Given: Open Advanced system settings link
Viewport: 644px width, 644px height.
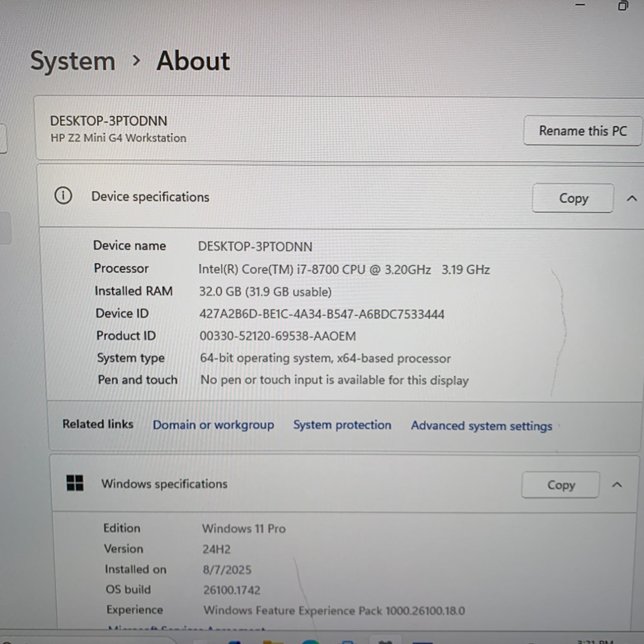Looking at the screenshot, I should pos(482,426).
